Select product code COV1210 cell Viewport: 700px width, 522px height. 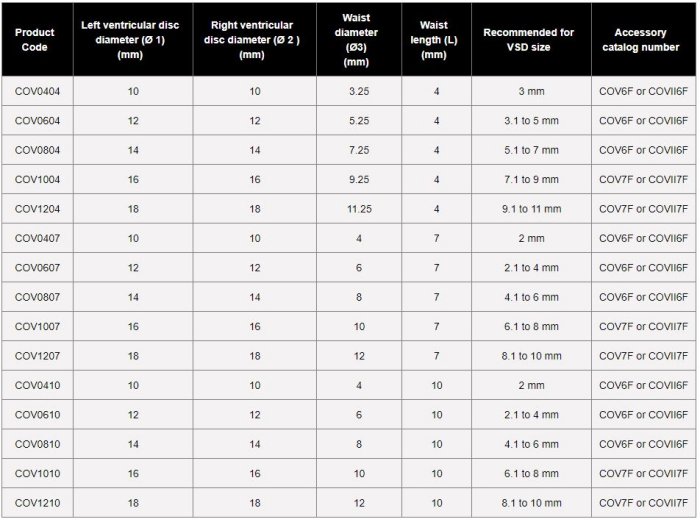click(37, 502)
